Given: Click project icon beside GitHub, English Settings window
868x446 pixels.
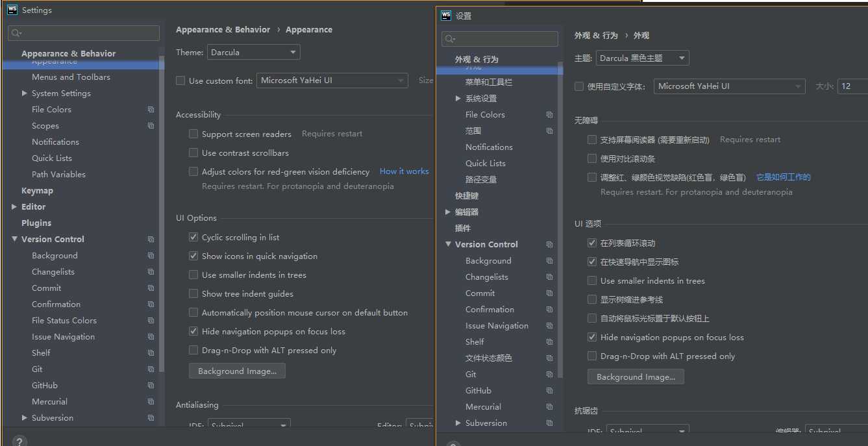Looking at the screenshot, I should coord(151,386).
